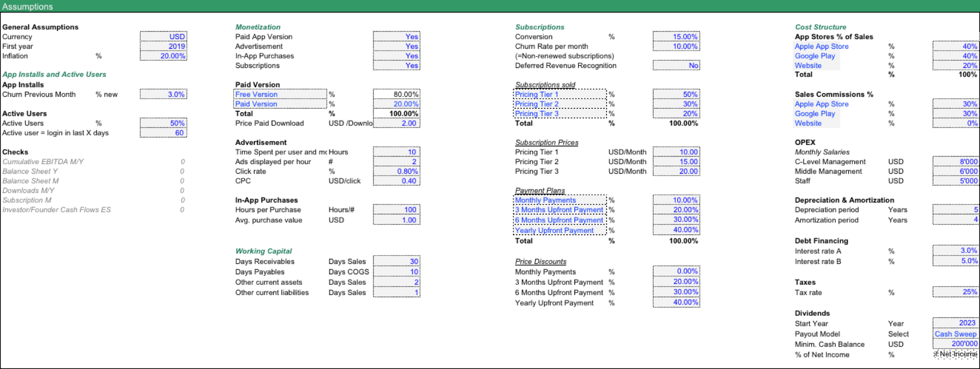Select Interest rate A value 3.0%
Image resolution: width=980 pixels, height=369 pixels.
[955, 250]
